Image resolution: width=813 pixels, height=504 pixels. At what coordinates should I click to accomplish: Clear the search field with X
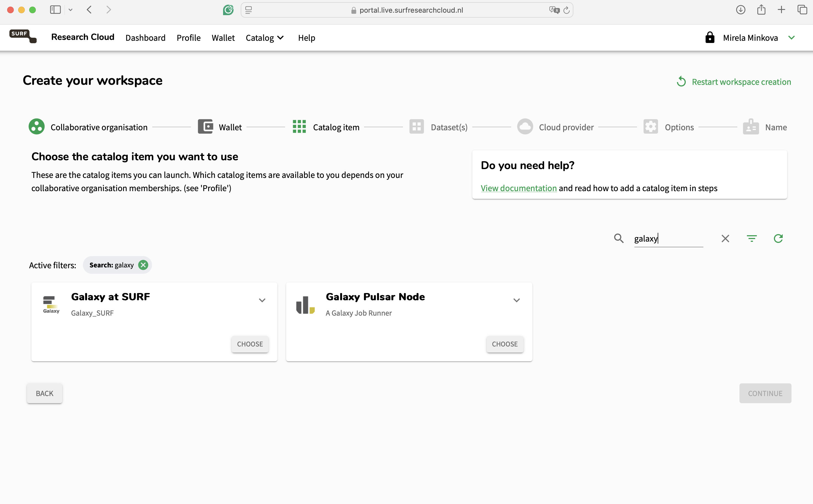pos(725,238)
